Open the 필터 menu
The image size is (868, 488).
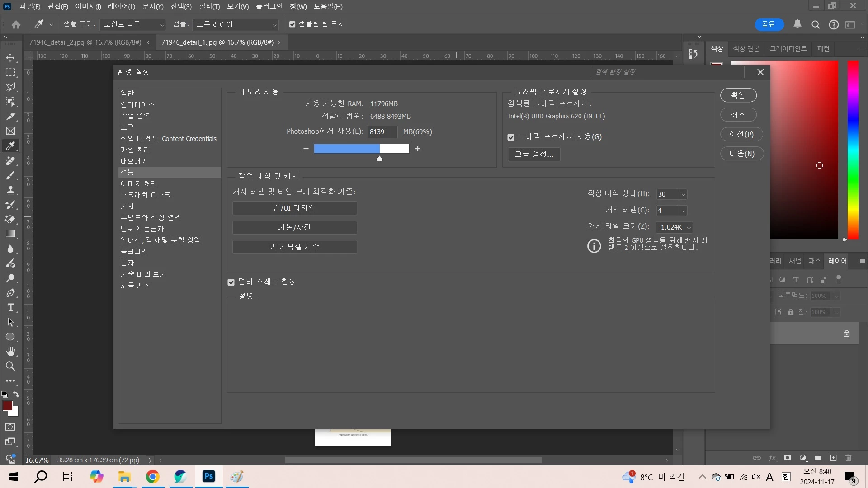tap(209, 6)
